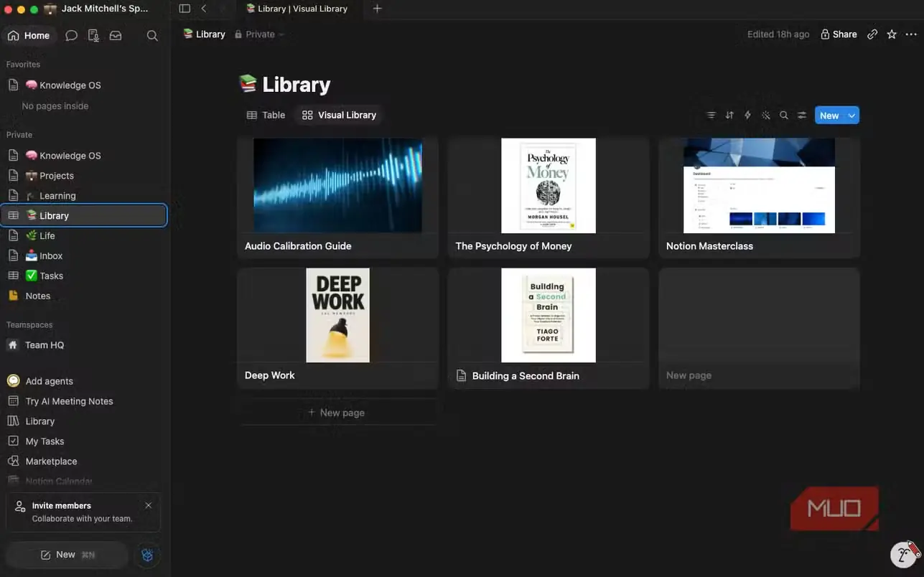Screen dimensions: 924x577
Task: Expand the Private access dropdown
Action: 259,34
